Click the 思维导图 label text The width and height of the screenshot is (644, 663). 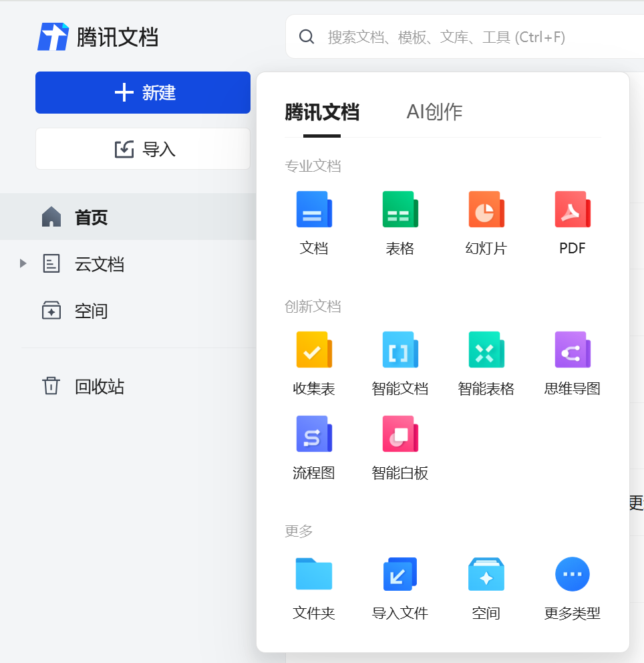coord(573,388)
